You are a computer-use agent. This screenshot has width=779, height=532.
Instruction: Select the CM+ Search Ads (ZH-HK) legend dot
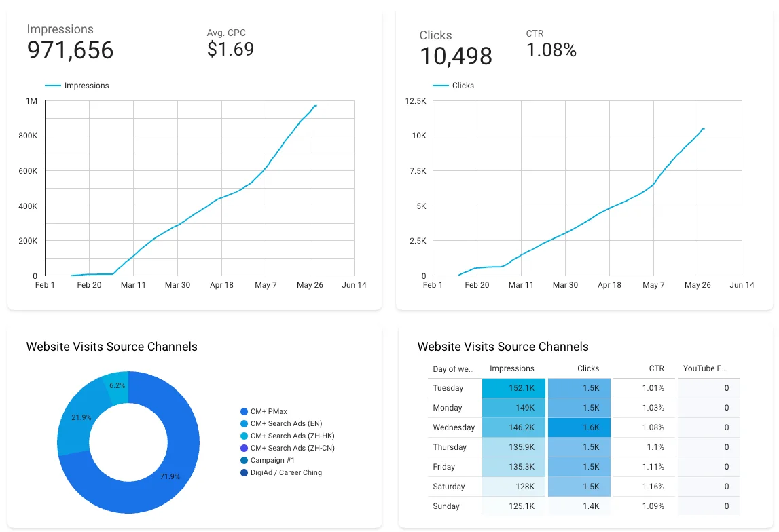[x=244, y=436]
